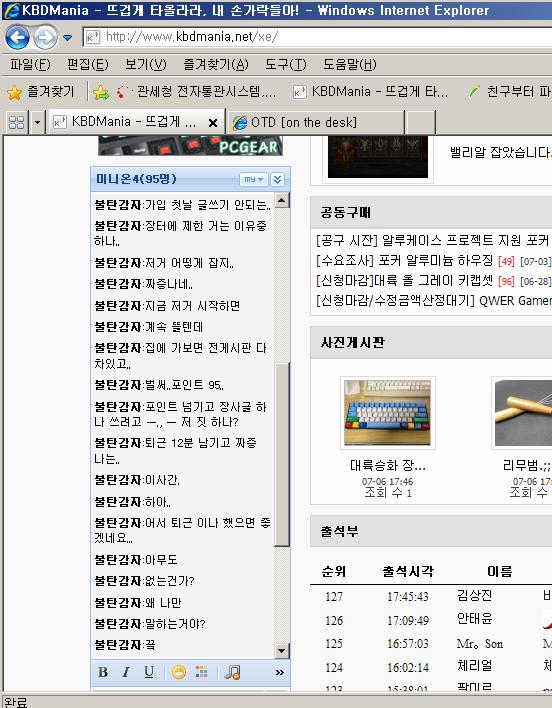Open the 포커 알루미늄 하우징 post
The height and width of the screenshot is (708, 552).
click(x=404, y=261)
